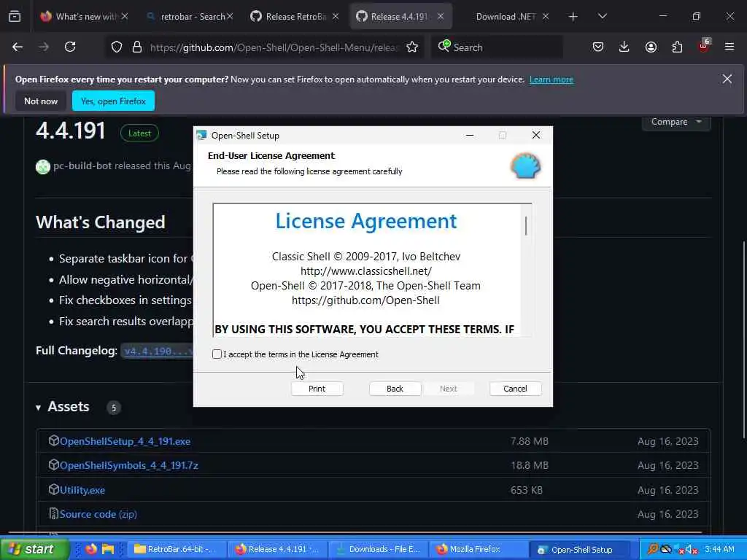The width and height of the screenshot is (747, 560).
Task: Dismiss the Firefox notification bar
Action: point(727,79)
